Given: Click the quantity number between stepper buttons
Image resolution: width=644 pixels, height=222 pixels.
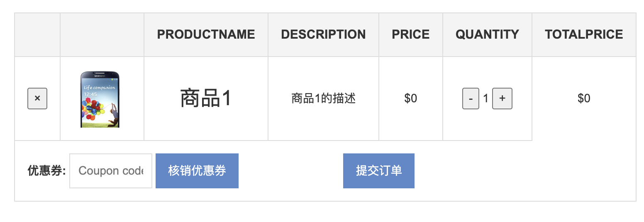Looking at the screenshot, I should pos(486,99).
